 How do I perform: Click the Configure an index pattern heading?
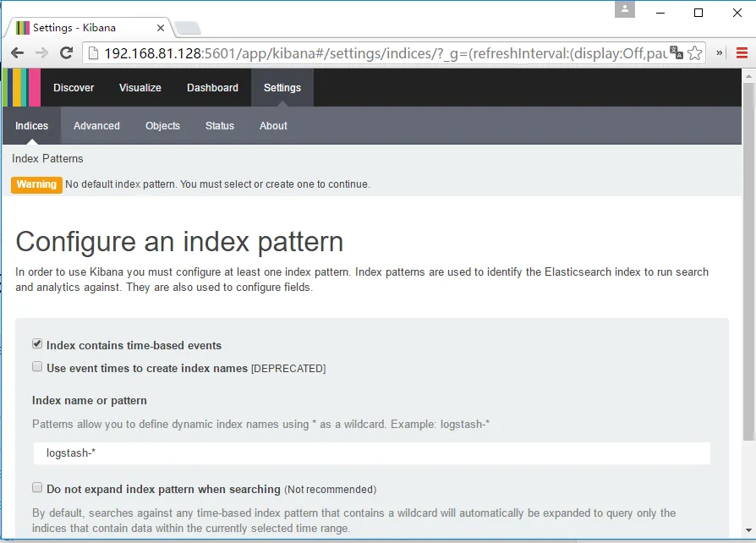click(179, 242)
